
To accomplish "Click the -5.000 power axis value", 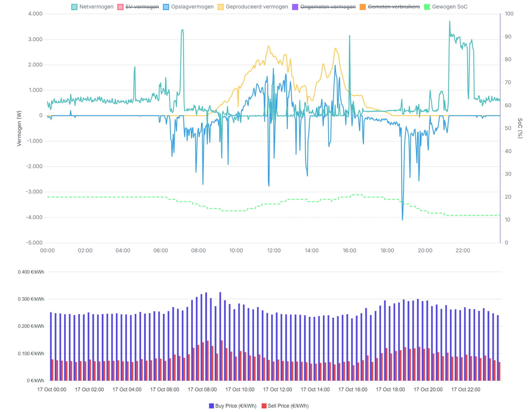I will pyautogui.click(x=34, y=243).
